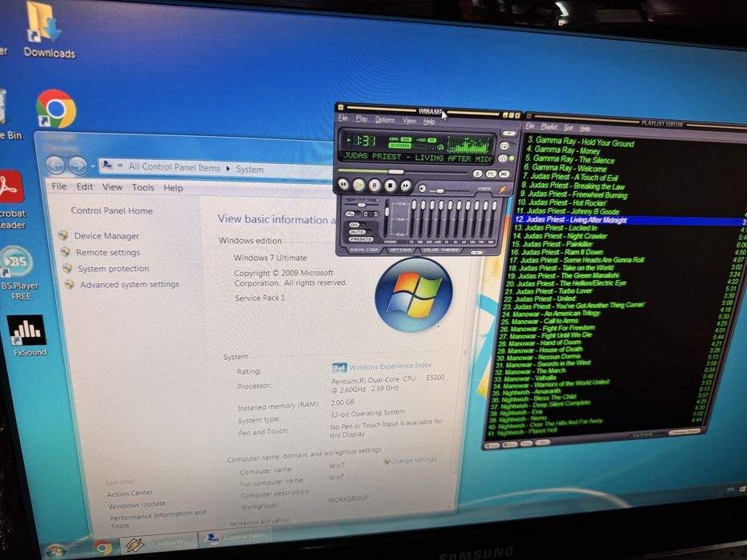Open Device Manager link
The height and width of the screenshot is (560, 747).
[x=106, y=236]
